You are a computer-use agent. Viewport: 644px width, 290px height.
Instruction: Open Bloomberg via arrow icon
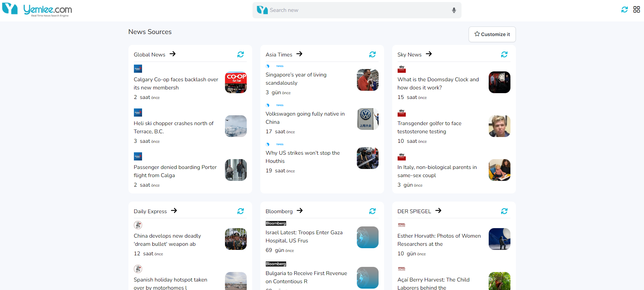click(x=300, y=210)
